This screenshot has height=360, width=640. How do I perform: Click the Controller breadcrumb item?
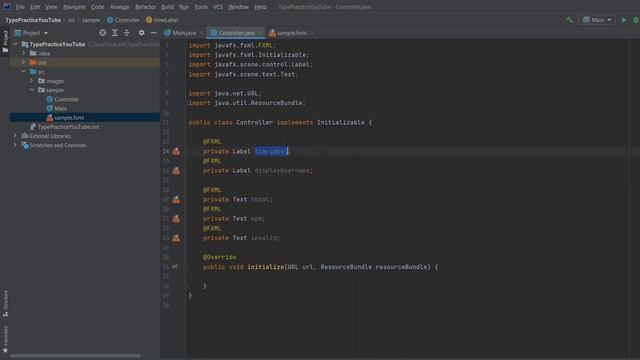(123, 20)
